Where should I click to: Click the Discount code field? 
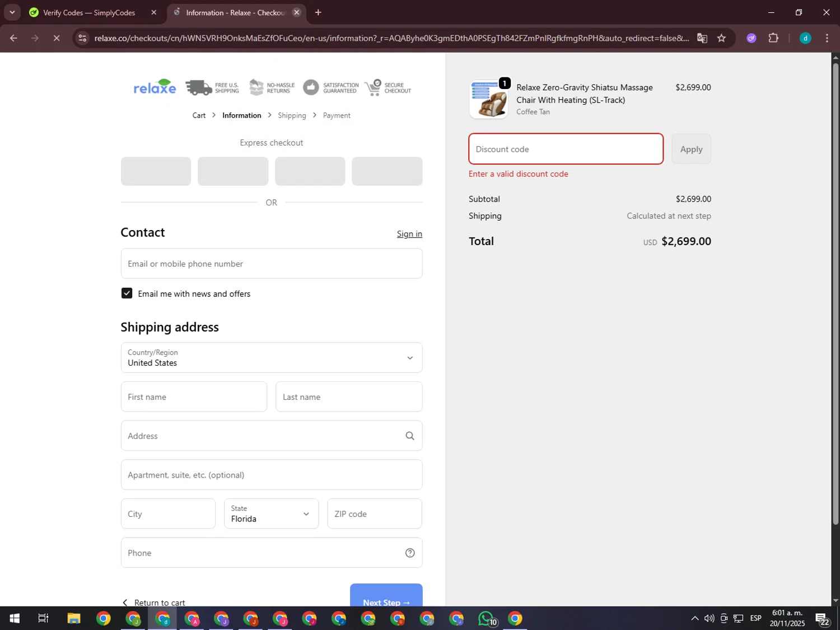click(566, 149)
